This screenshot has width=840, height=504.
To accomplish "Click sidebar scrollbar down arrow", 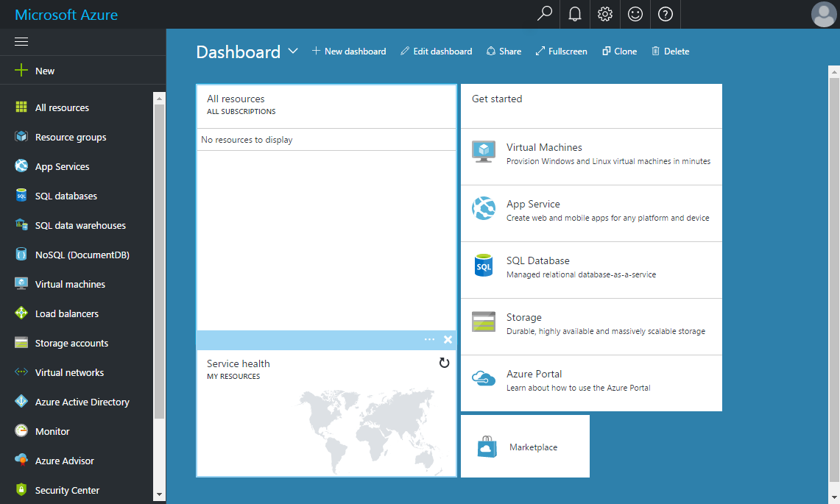I will click(x=159, y=494).
